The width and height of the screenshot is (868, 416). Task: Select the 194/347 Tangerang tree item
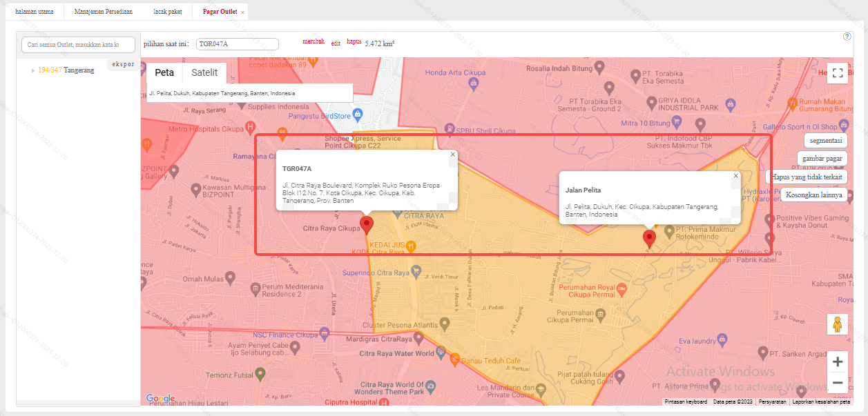pyautogui.click(x=66, y=70)
